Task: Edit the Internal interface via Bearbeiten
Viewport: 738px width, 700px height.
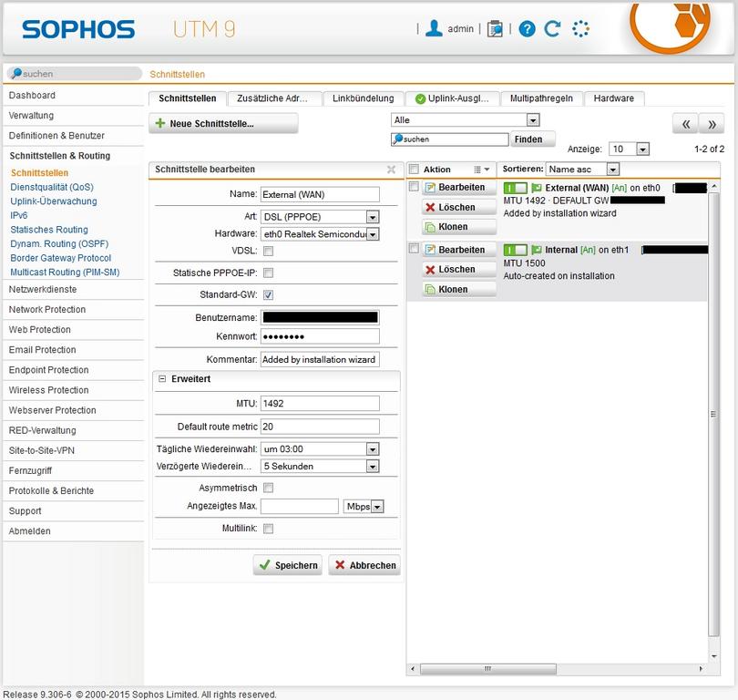Action: pos(459,250)
